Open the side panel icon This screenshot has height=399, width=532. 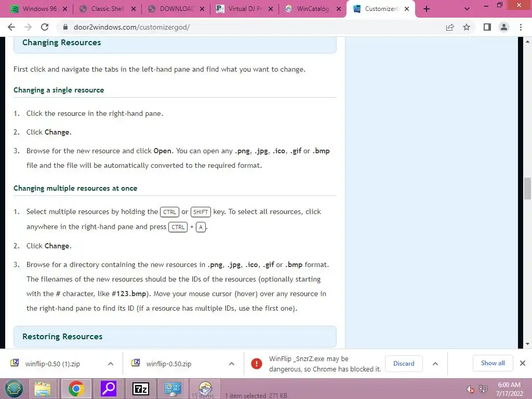pyautogui.click(x=487, y=27)
